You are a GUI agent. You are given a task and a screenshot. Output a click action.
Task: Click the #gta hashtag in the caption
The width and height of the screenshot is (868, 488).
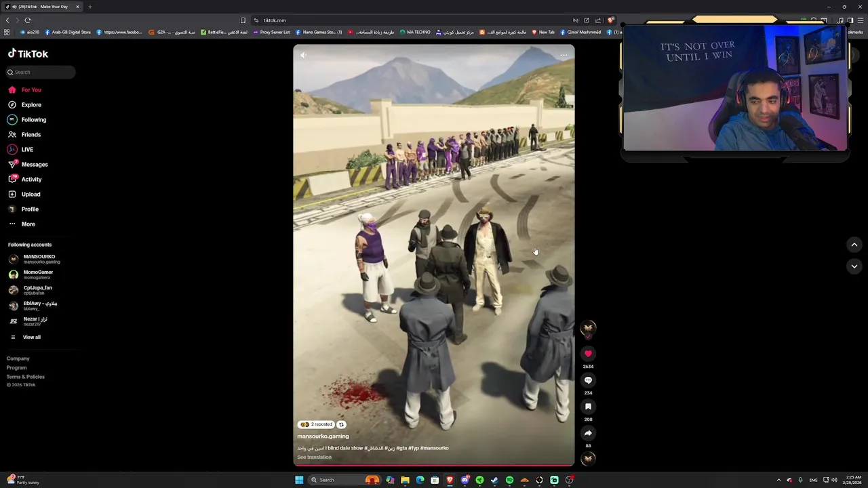(401, 448)
